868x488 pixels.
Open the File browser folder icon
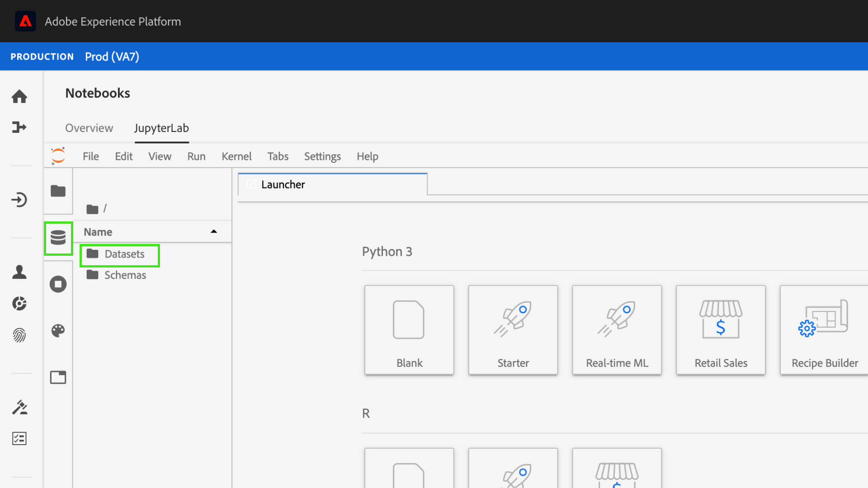click(58, 191)
